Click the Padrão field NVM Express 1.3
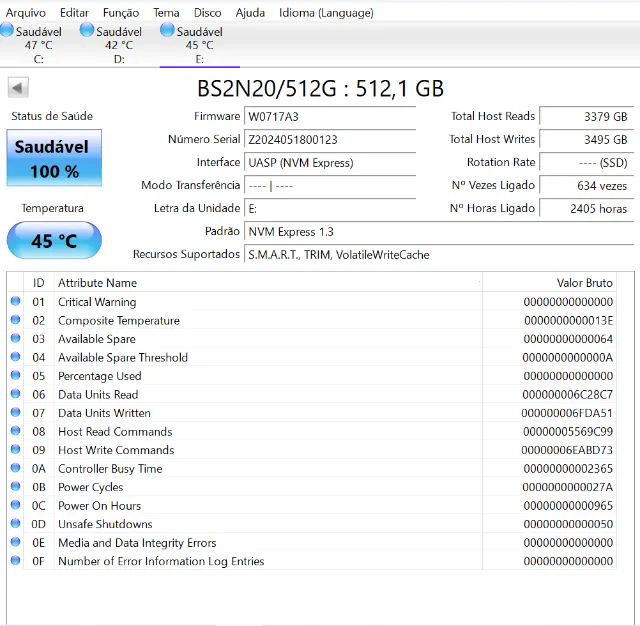Screen dimensions: 640x626 [439, 232]
